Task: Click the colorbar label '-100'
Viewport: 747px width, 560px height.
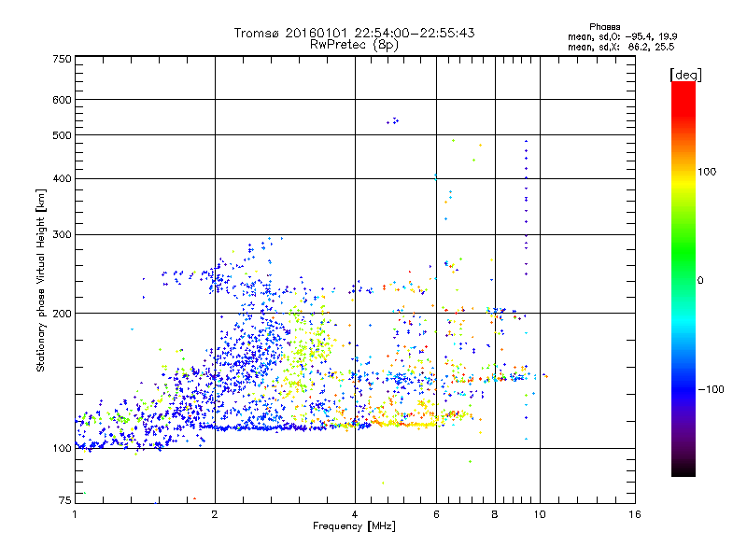Action: [711, 389]
